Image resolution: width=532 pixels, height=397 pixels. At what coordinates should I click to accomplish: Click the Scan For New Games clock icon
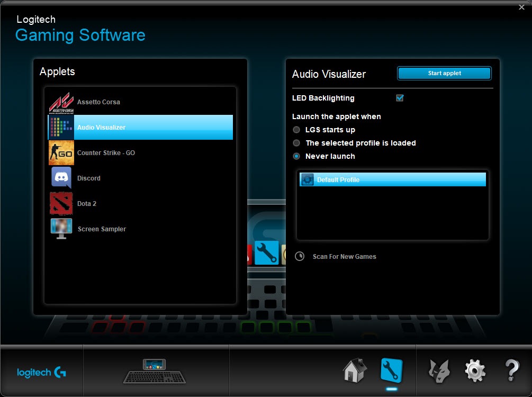pyautogui.click(x=300, y=256)
